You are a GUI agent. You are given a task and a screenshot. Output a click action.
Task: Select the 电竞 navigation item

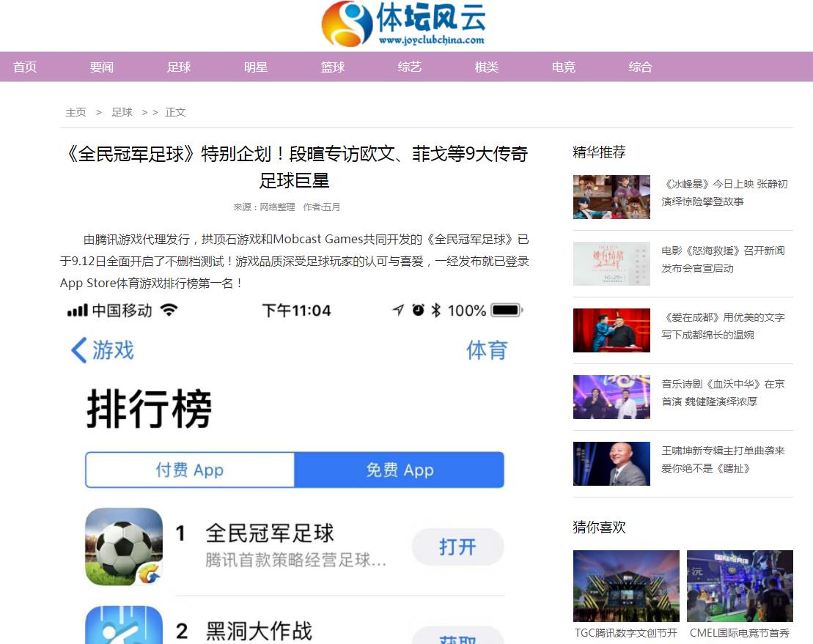pyautogui.click(x=564, y=67)
